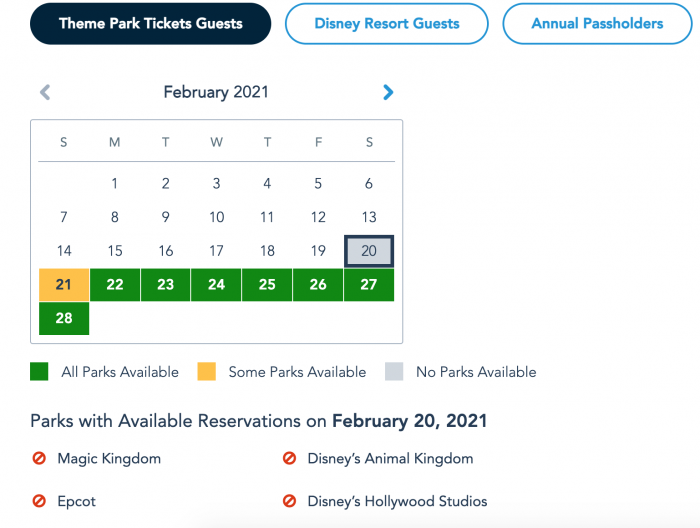Image resolution: width=700 pixels, height=528 pixels.
Task: Click unavailable icon next to Epcot
Action: point(38,501)
